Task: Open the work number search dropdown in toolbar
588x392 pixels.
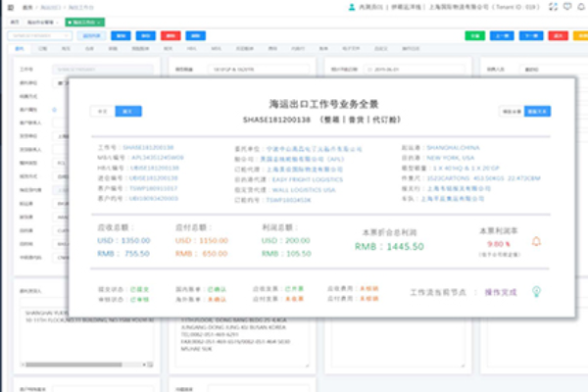Action: [66, 35]
